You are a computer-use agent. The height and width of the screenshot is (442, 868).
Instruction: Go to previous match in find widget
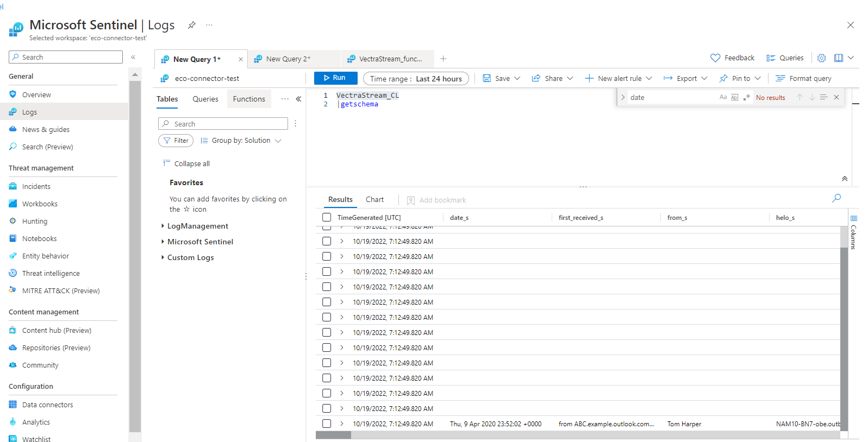pyautogui.click(x=800, y=97)
